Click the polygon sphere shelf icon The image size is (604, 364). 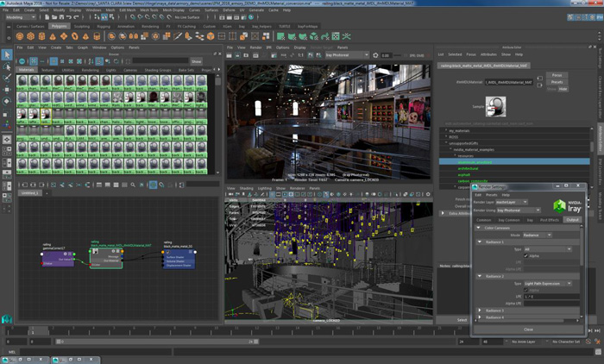[19, 36]
